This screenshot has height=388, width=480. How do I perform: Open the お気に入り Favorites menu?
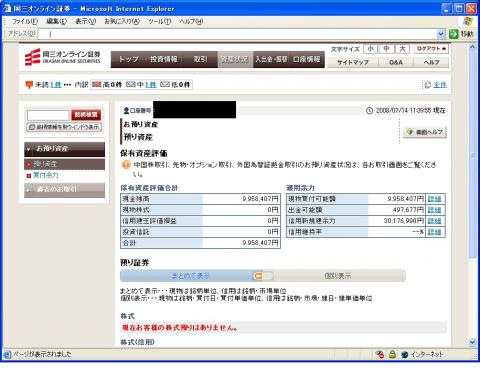122,22
